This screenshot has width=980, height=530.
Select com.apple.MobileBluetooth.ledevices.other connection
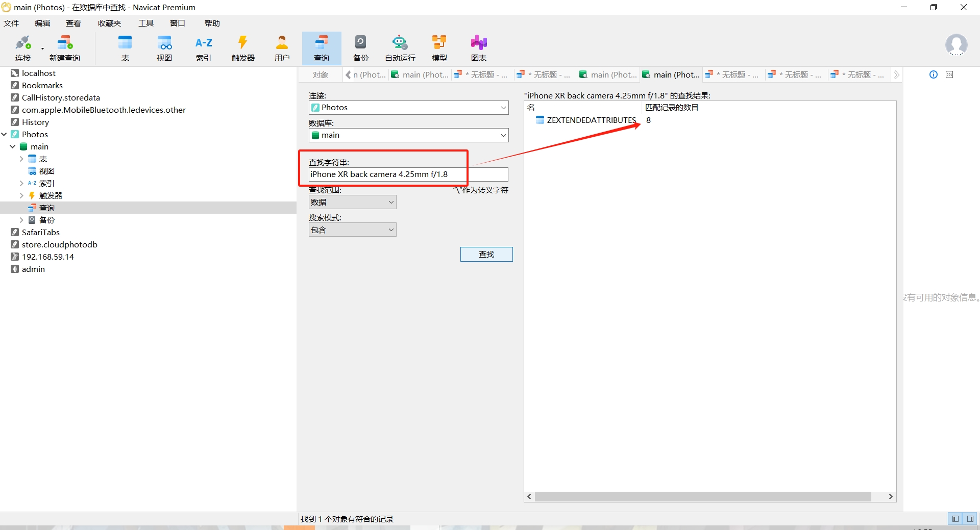[x=104, y=110]
